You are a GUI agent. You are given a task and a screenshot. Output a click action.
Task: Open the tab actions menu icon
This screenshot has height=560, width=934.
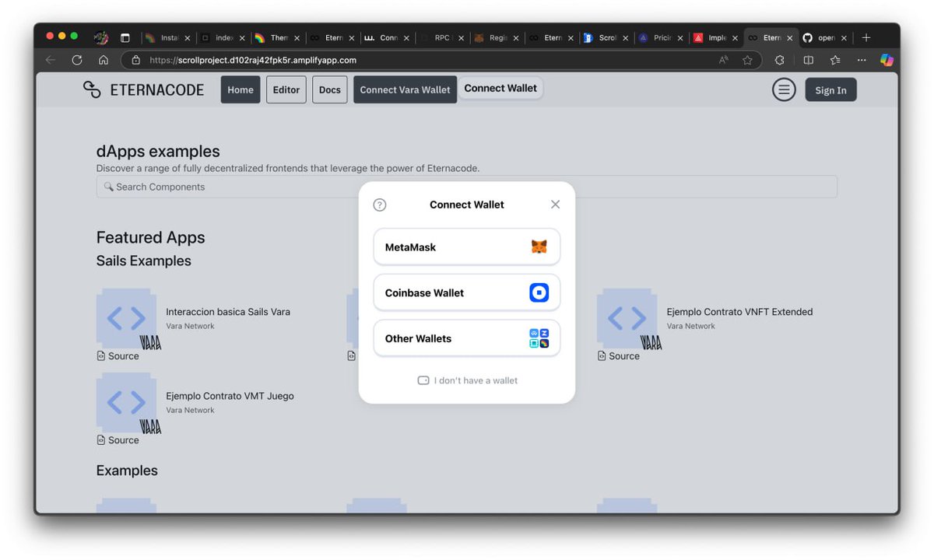tap(125, 37)
